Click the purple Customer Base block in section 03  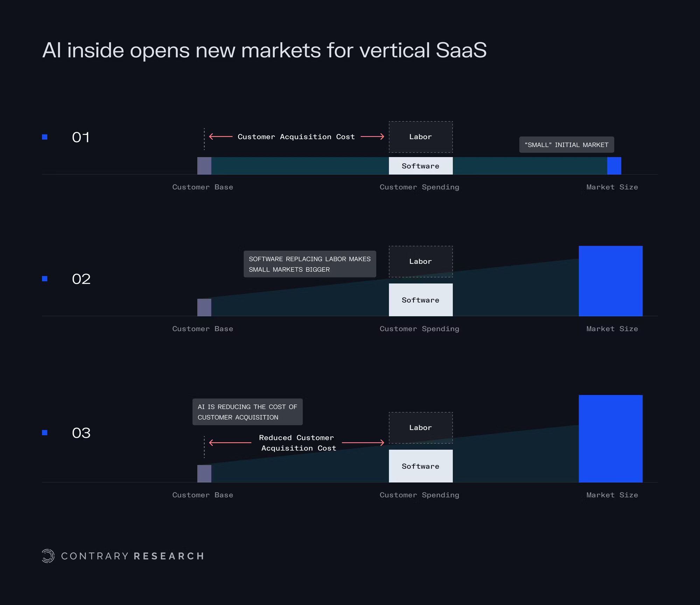tap(204, 474)
